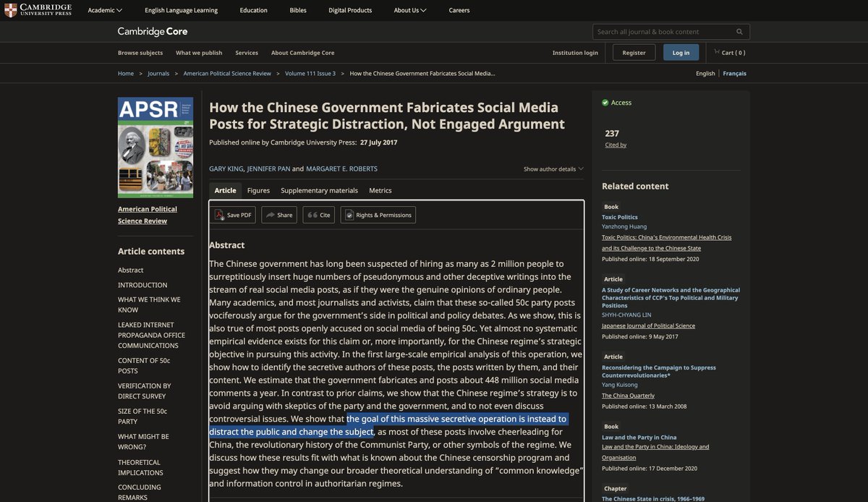This screenshot has height=502, width=868.
Task: Click the Save PDF icon
Action: (218, 215)
